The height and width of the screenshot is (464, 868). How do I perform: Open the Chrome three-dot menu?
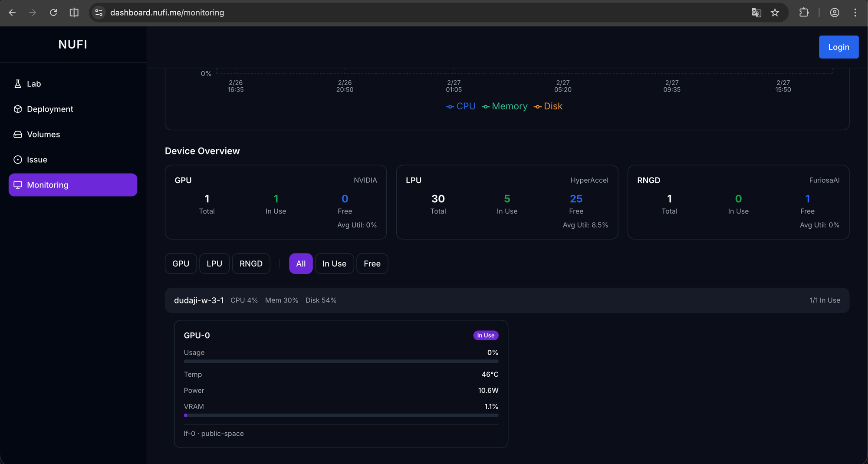click(855, 13)
